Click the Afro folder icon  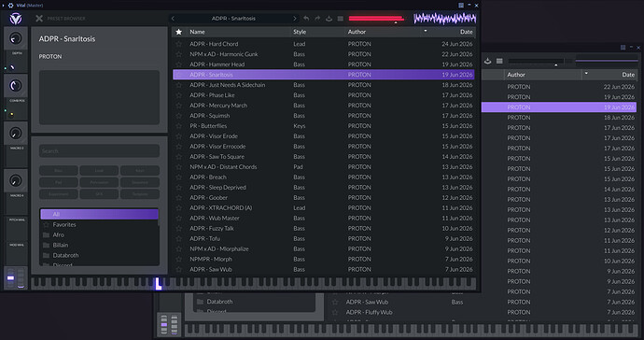[46, 234]
